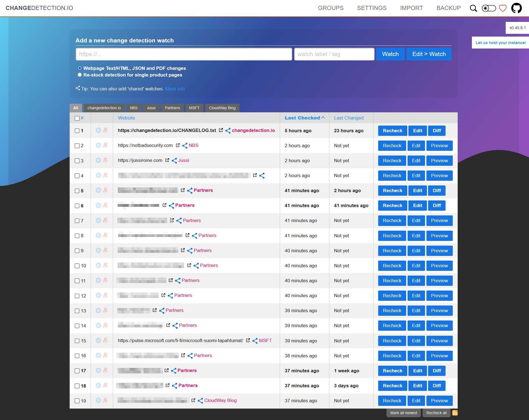Check the box for row 1

pyautogui.click(x=77, y=131)
